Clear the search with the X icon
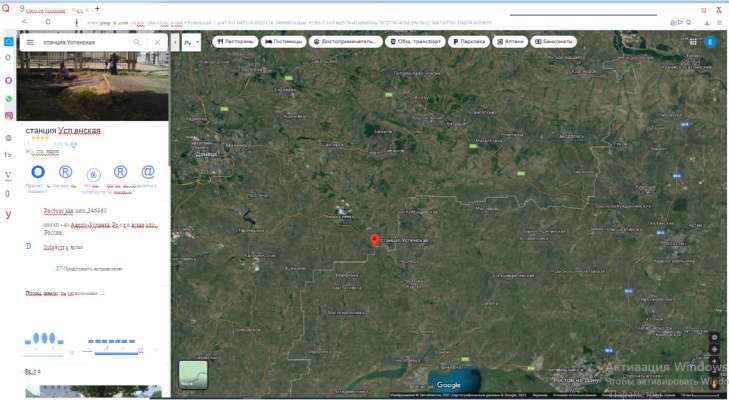 (x=157, y=43)
